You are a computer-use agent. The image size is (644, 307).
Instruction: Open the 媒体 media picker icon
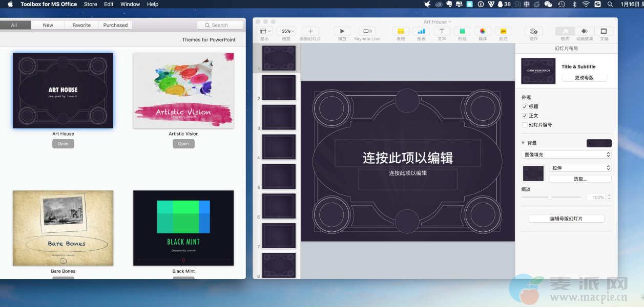(483, 31)
